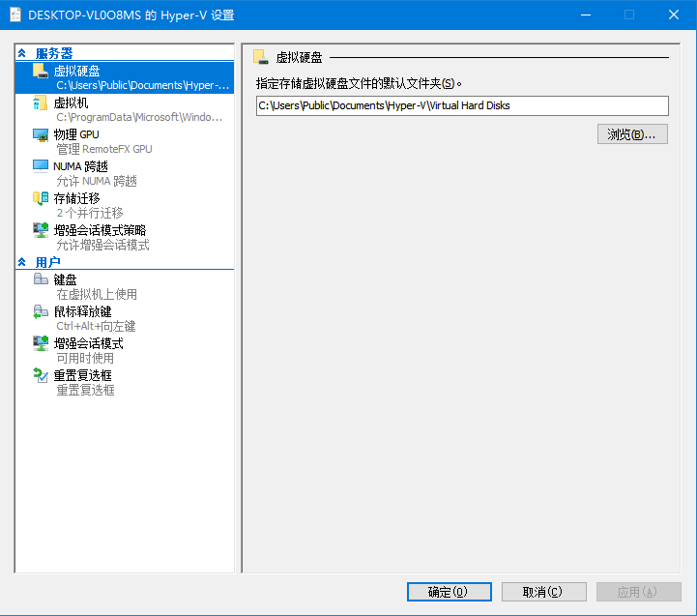697x616 pixels.
Task: Click the user 增强会话模式 icon
Action: pos(41,343)
